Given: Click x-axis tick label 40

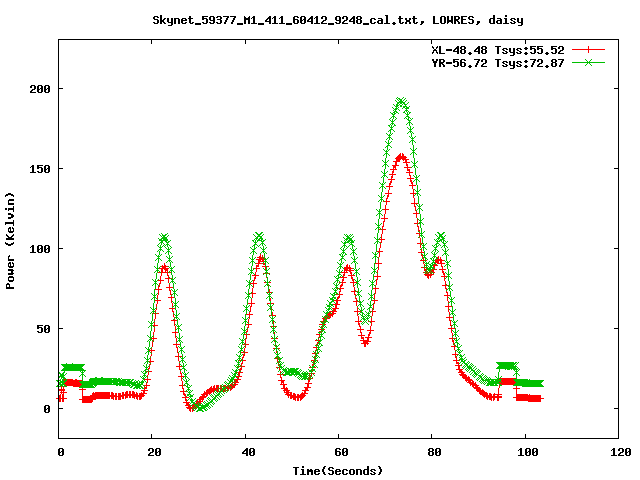Looking at the screenshot, I should [x=248, y=452].
